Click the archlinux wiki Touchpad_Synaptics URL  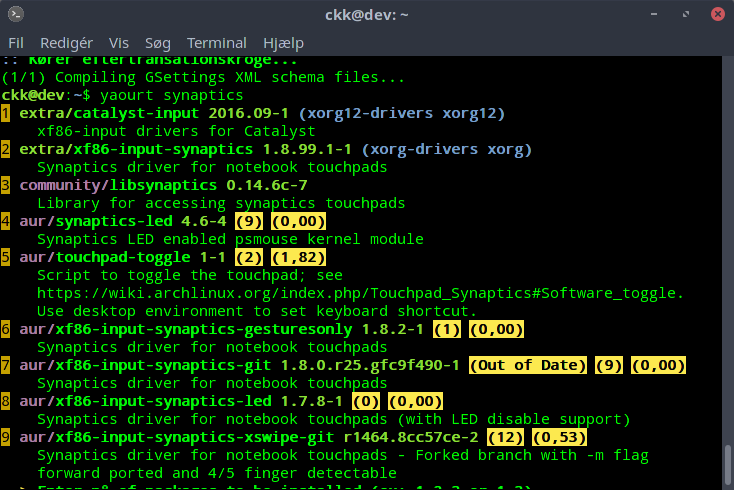click(x=360, y=293)
